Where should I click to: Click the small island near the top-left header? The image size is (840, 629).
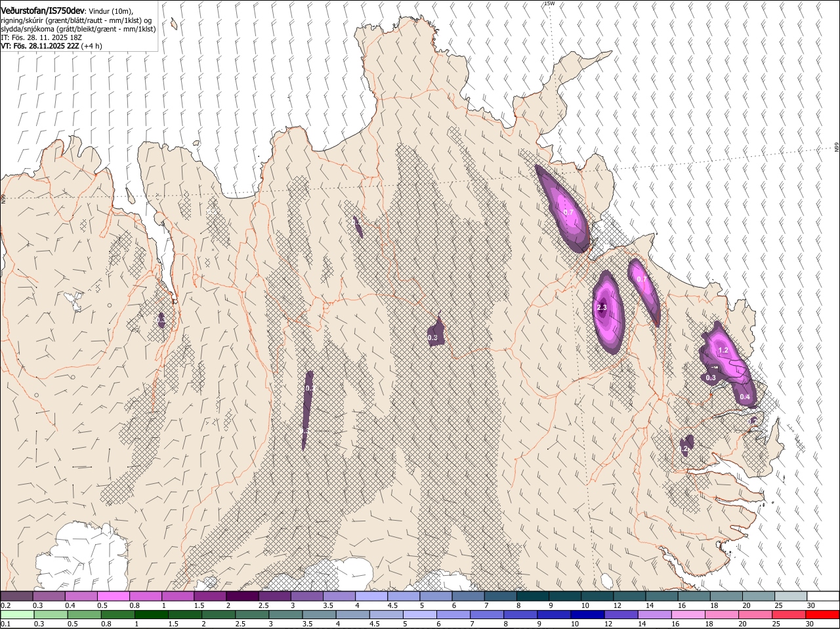pos(174,24)
